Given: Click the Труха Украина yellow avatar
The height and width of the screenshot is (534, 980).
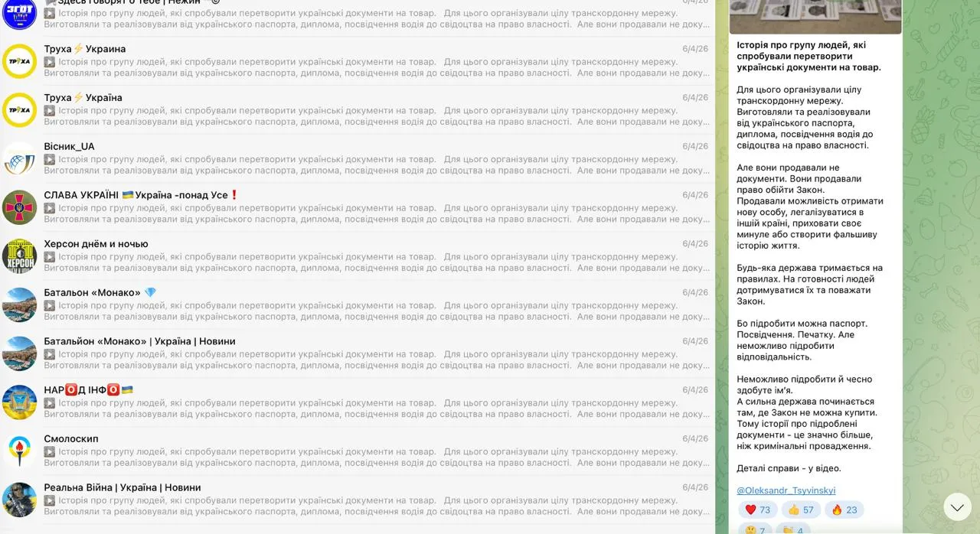Looking at the screenshot, I should pos(19,61).
